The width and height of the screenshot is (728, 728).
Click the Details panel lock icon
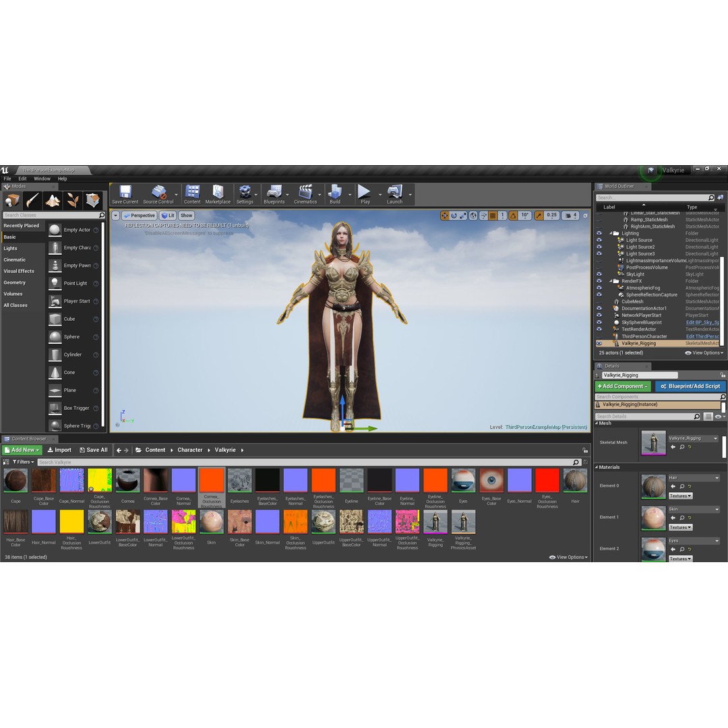tap(723, 375)
